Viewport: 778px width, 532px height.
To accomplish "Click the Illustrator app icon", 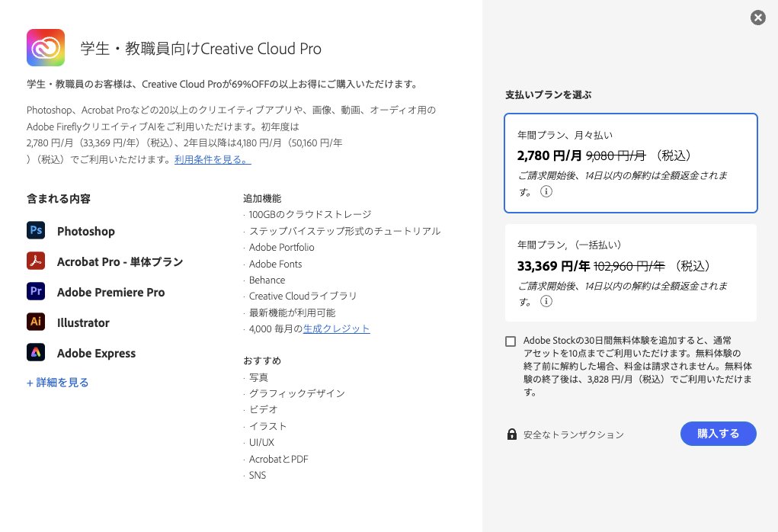I will [37, 322].
